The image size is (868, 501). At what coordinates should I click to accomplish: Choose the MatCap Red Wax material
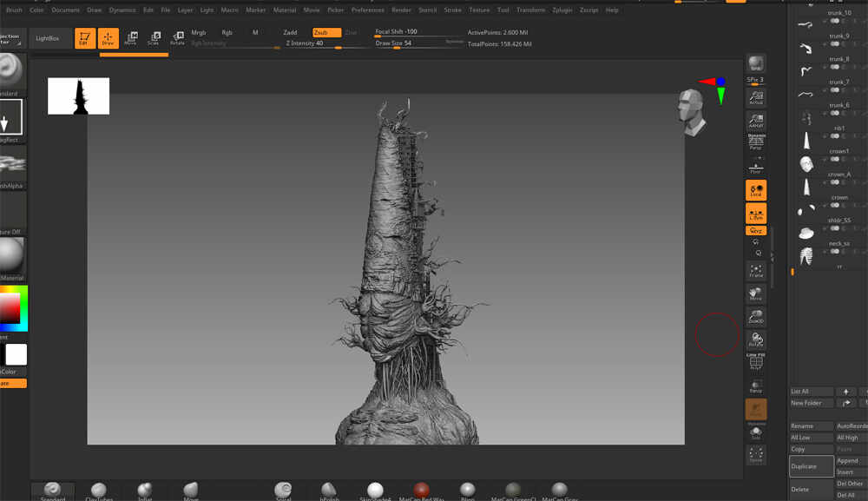pyautogui.click(x=421, y=491)
